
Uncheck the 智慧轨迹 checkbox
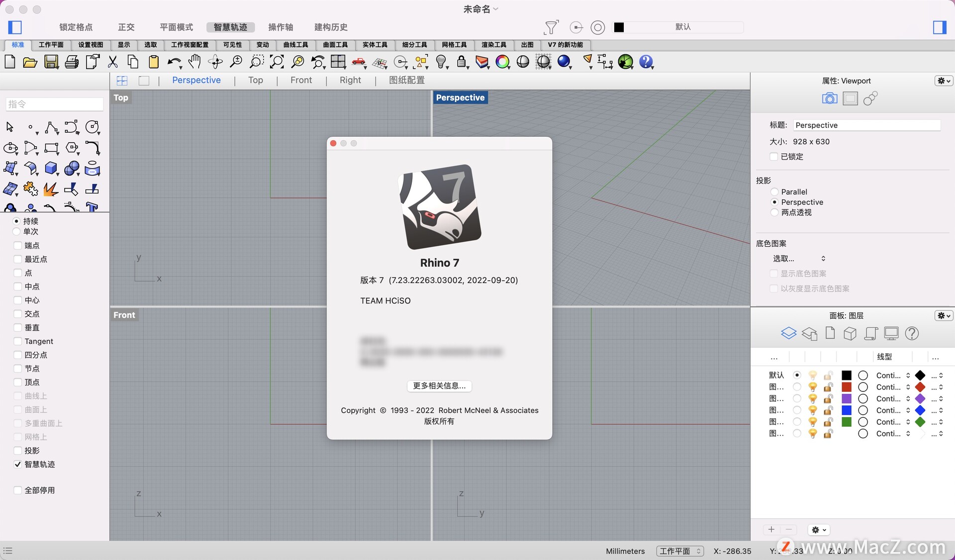[18, 465]
